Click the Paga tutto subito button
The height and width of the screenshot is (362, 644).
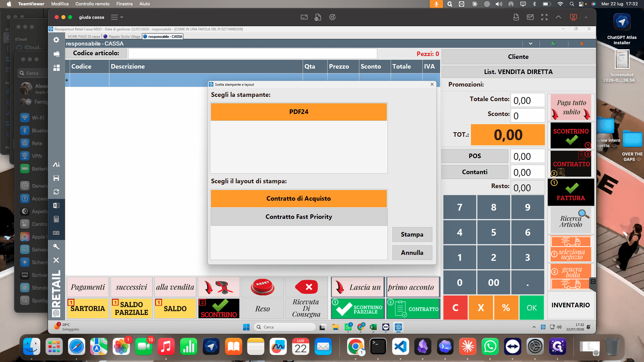pos(571,108)
